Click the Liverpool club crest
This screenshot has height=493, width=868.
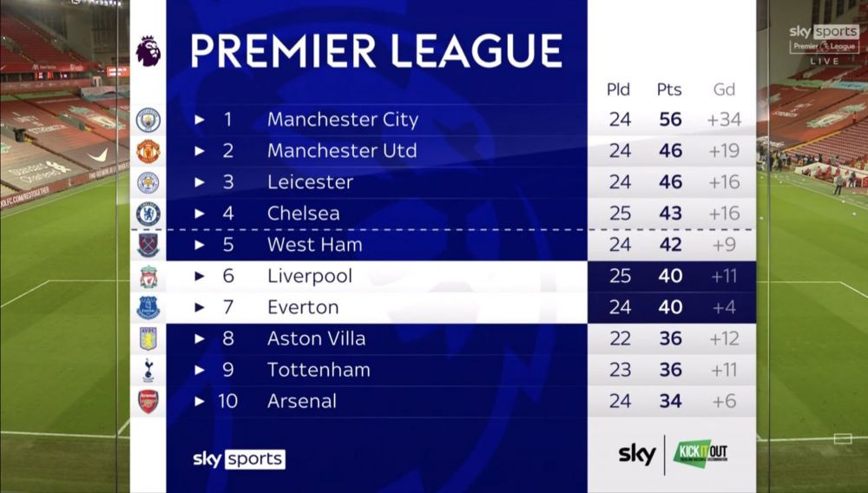click(148, 277)
